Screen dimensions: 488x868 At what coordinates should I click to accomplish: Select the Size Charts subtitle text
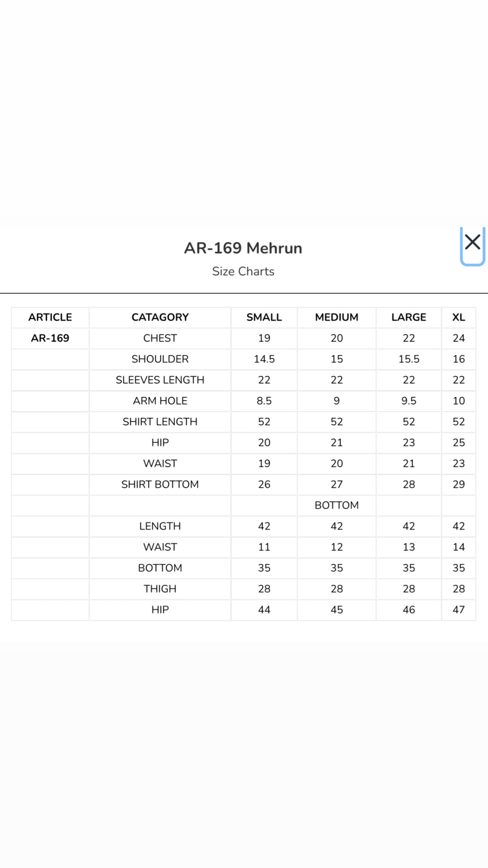point(243,271)
